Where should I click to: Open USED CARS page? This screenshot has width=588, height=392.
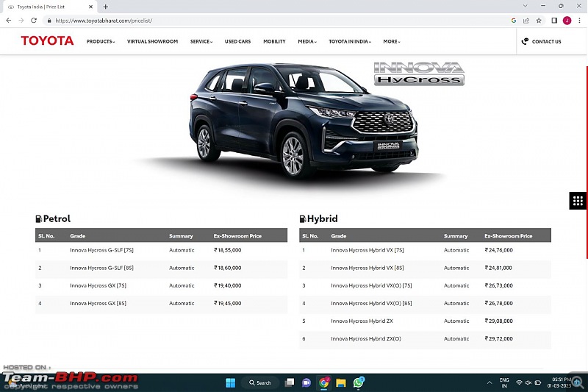[237, 41]
